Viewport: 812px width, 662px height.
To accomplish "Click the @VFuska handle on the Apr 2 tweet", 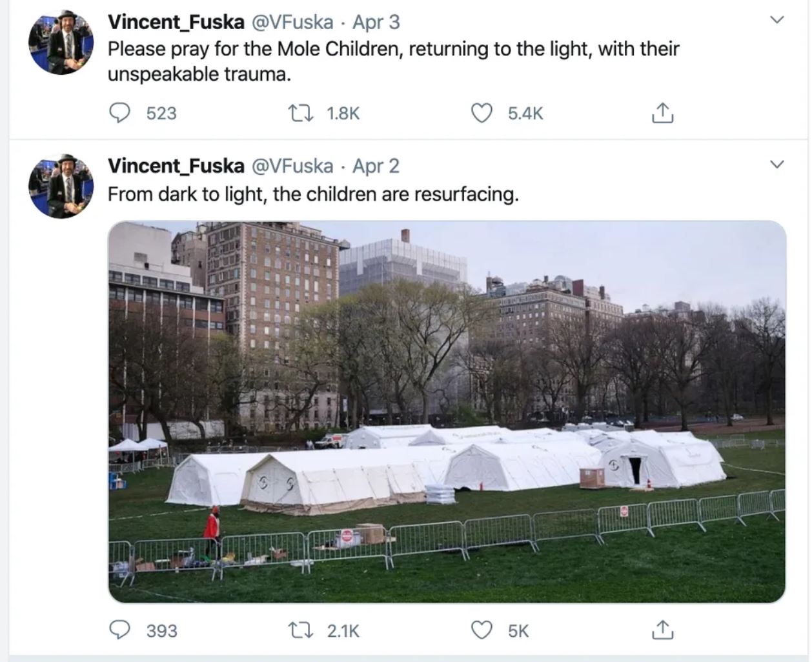I will (292, 166).
